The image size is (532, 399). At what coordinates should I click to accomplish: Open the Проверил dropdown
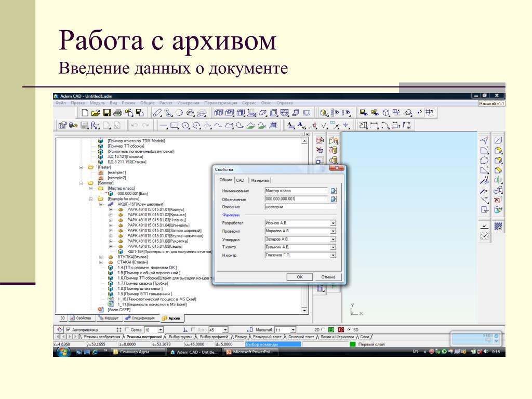coord(333,231)
